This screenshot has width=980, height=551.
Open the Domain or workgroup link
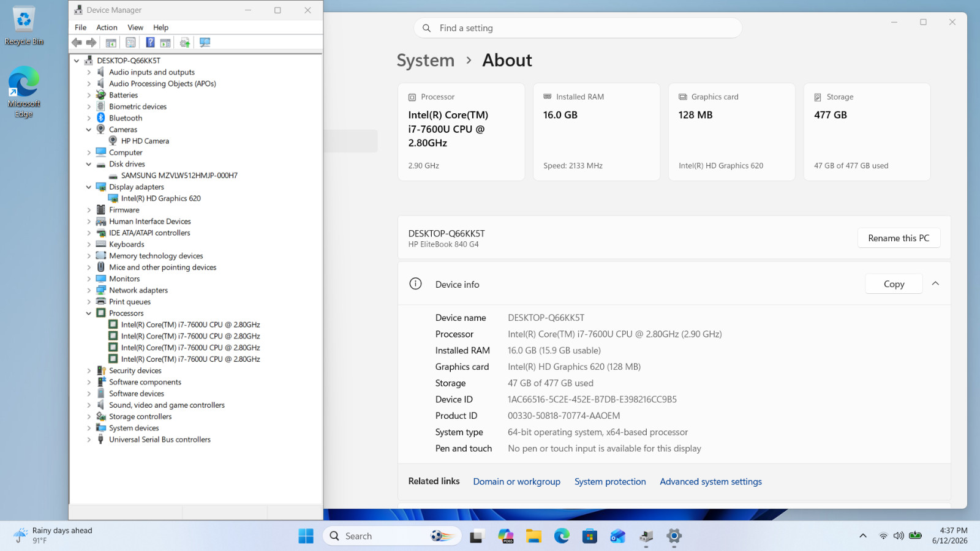[x=516, y=482]
